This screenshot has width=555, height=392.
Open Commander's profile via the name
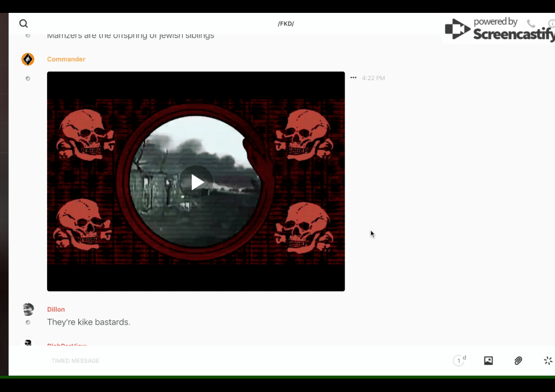coord(66,59)
